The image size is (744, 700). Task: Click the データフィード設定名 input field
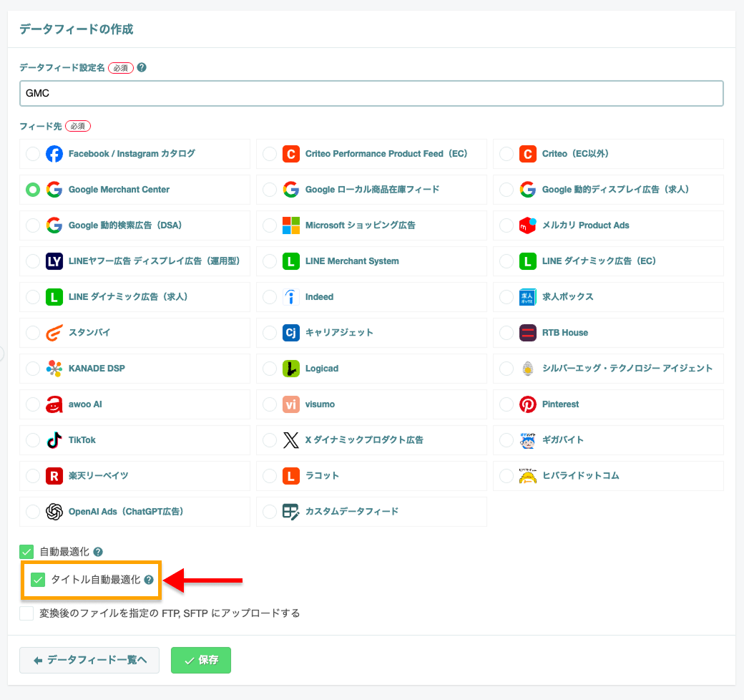371,93
